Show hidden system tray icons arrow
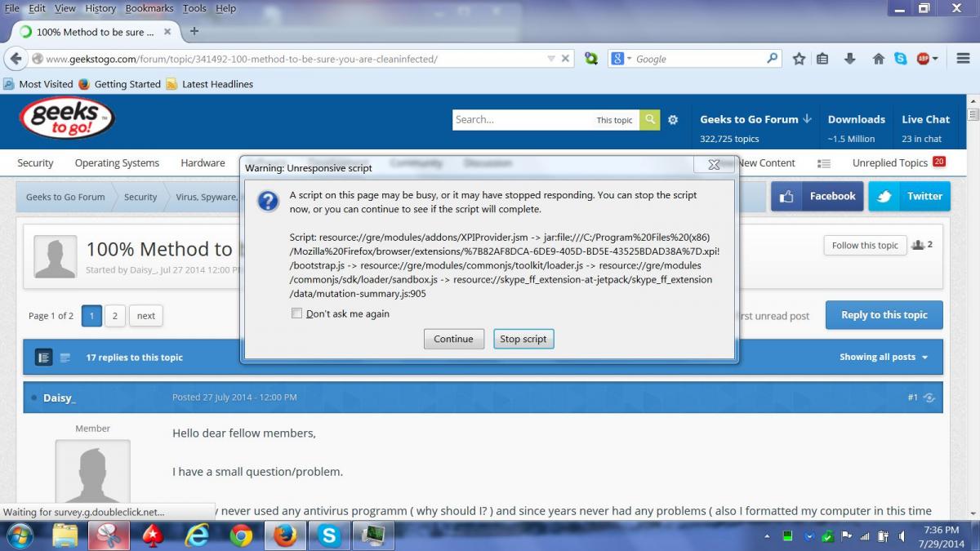The image size is (980, 551). click(768, 536)
